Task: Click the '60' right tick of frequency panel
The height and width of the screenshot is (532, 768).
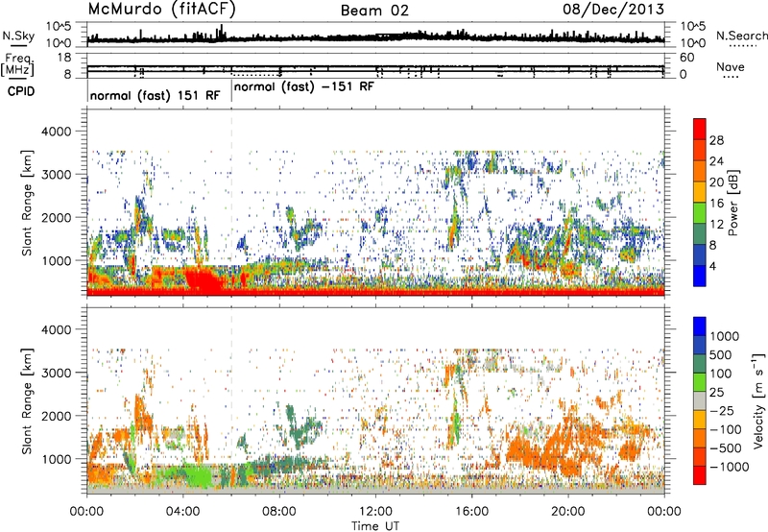Action: (x=687, y=58)
